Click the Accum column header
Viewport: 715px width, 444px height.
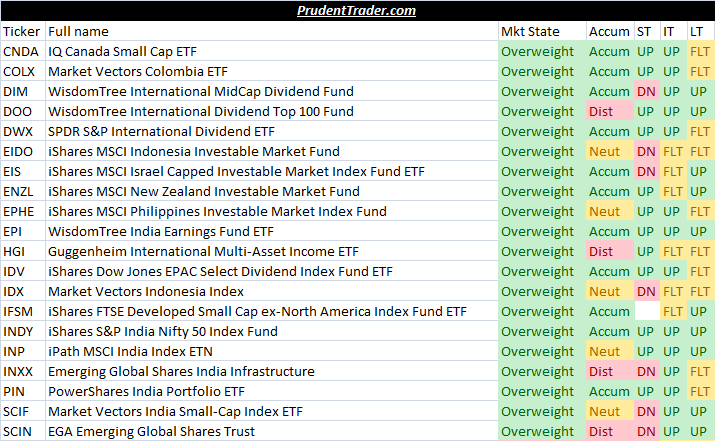(x=609, y=31)
